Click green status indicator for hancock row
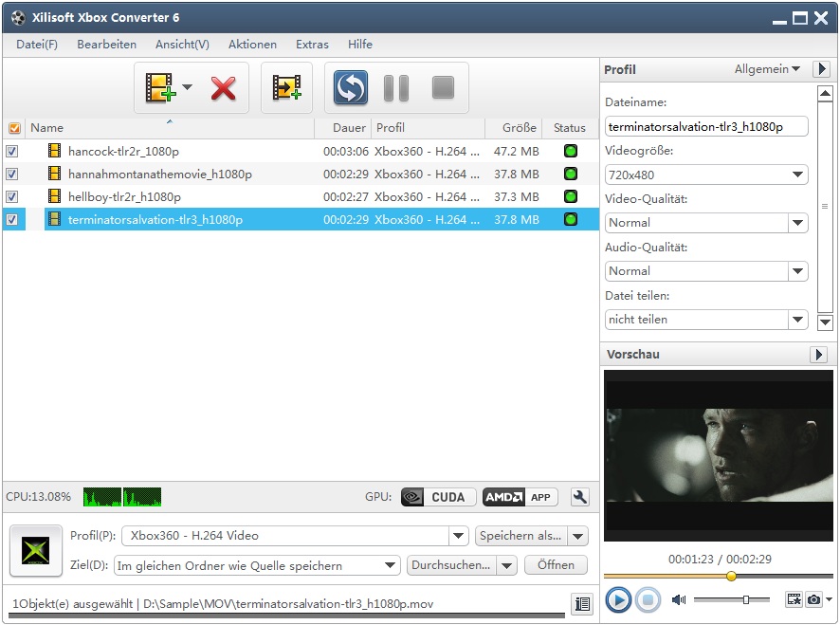This screenshot has height=625, width=840. 571,151
